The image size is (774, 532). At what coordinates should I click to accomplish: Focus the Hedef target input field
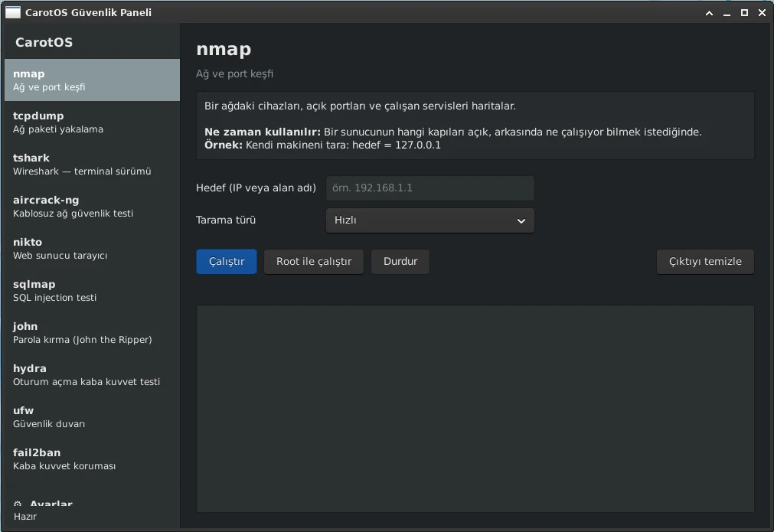(430, 188)
